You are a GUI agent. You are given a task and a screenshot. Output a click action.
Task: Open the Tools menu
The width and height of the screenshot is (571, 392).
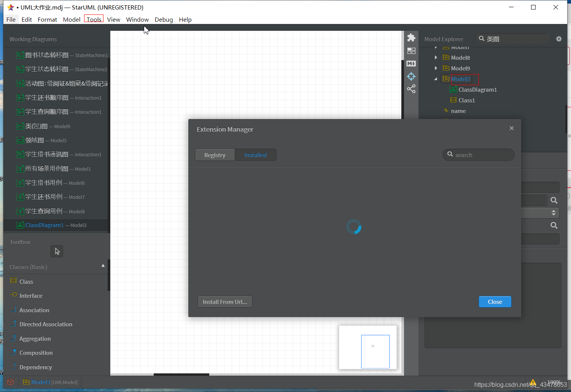click(94, 19)
